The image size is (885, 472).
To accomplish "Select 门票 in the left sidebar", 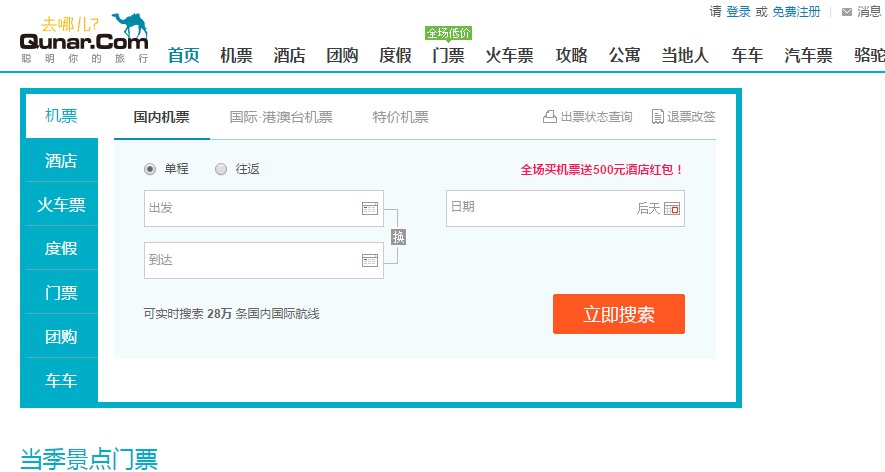I will coord(62,292).
